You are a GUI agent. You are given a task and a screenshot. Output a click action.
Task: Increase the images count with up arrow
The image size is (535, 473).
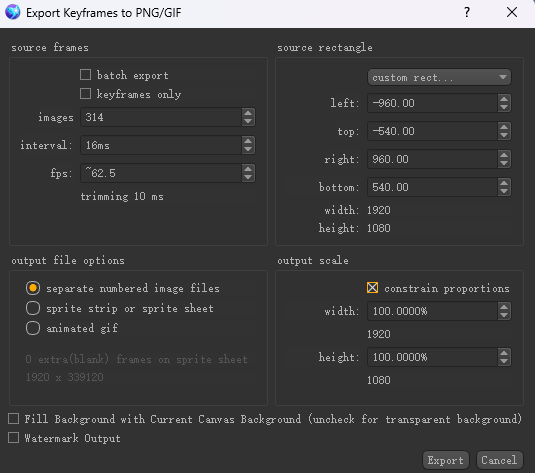pyautogui.click(x=248, y=113)
